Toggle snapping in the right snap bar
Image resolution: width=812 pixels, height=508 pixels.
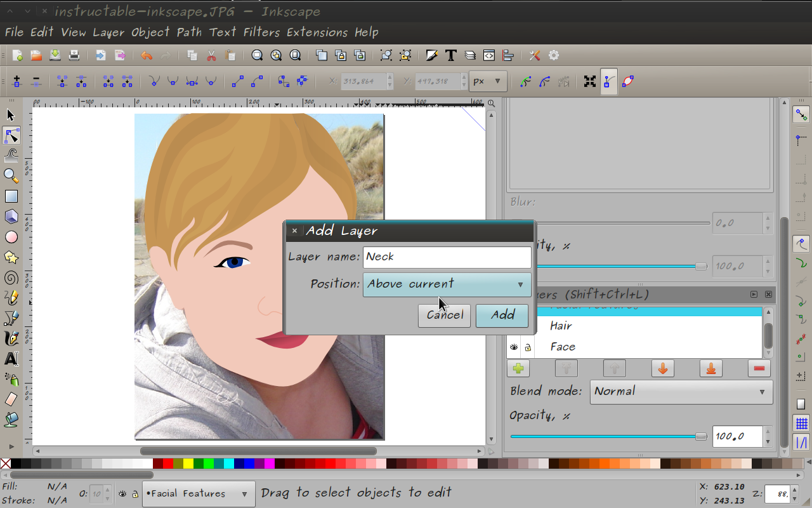pos(801,115)
